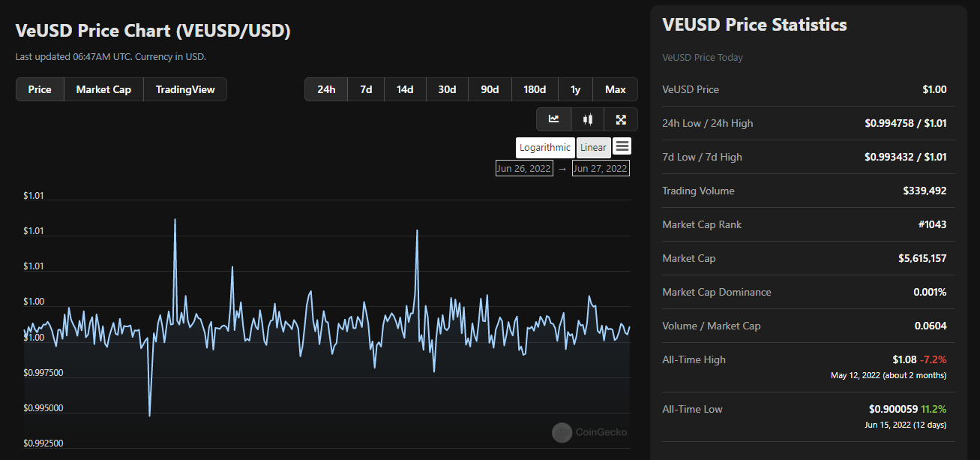Open the TradingView tab
This screenshot has width=980, height=460.
(x=185, y=89)
